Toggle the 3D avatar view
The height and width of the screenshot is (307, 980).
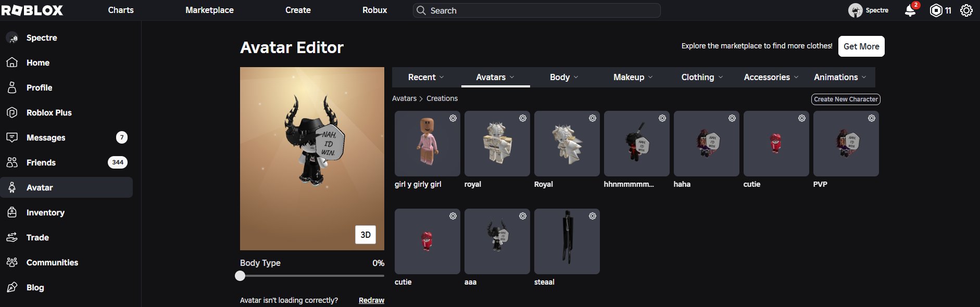[366, 235]
